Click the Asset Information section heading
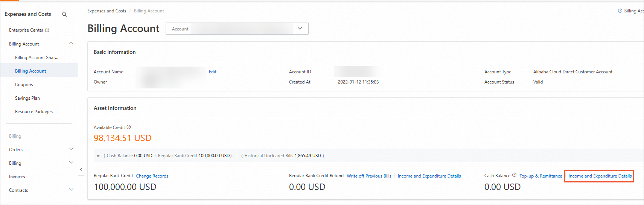Viewport: 644px width, 205px height. click(115, 108)
